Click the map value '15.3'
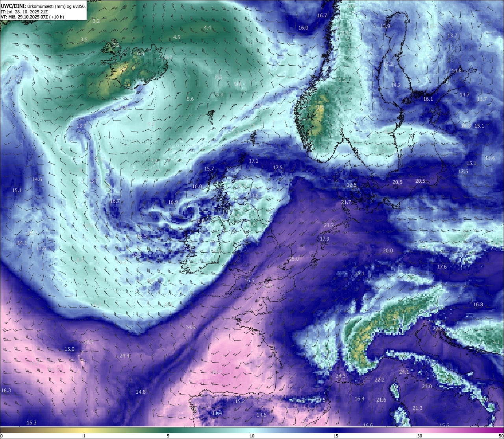This screenshot has height=439, width=504. click(x=31, y=423)
